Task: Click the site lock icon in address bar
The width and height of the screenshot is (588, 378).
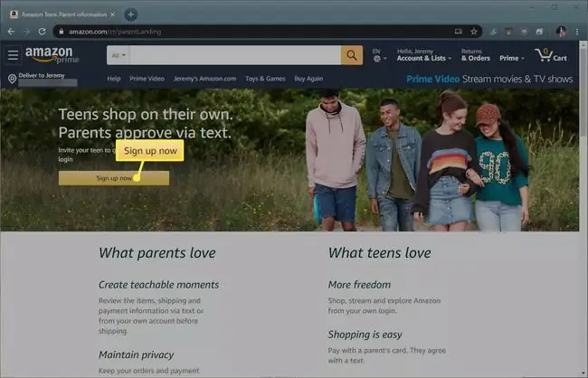Action: 62,32
